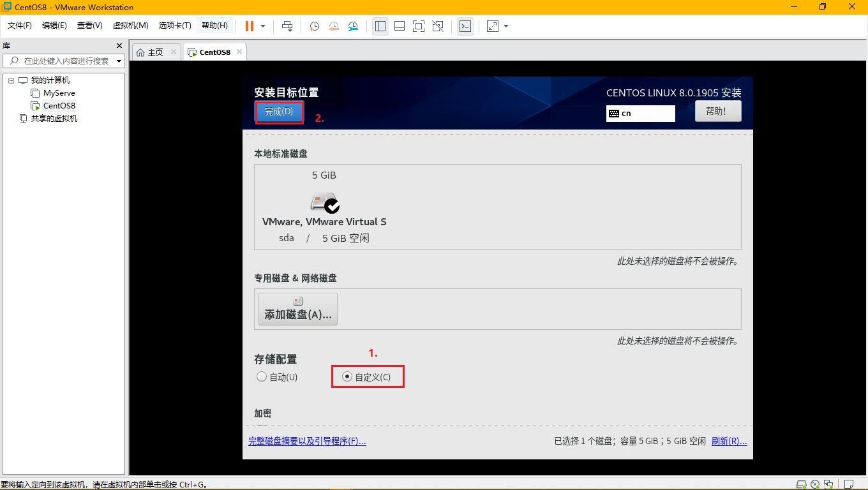Click the message log icon in status bar
This screenshot has width=868, height=490.
click(x=849, y=484)
